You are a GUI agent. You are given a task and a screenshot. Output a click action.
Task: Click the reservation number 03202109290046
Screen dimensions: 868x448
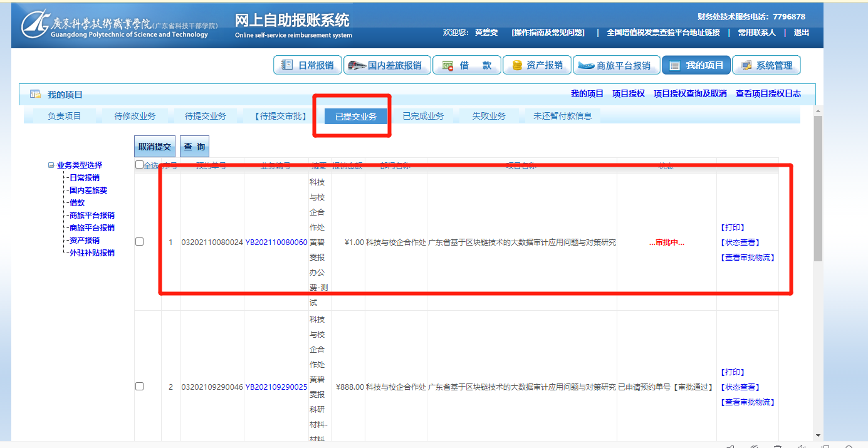[212, 387]
